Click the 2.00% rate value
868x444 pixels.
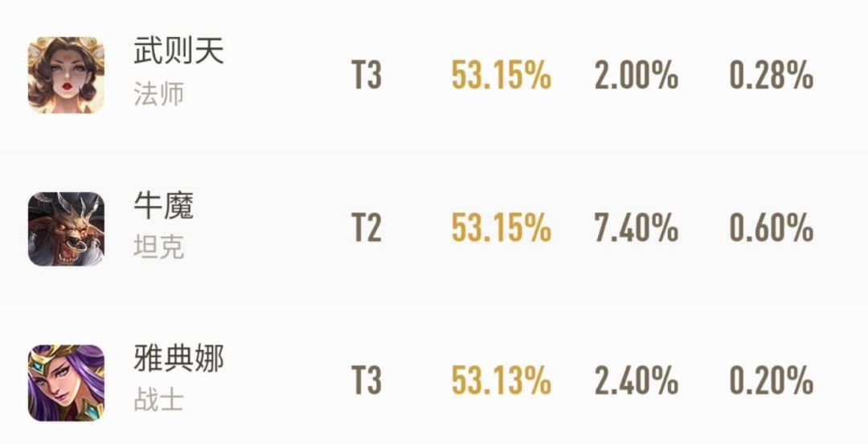[x=636, y=76]
